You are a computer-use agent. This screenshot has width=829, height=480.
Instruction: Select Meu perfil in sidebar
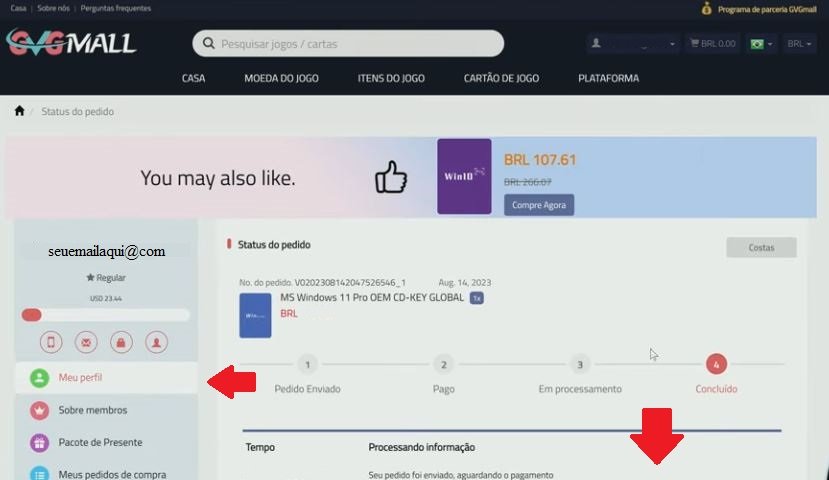106,378
